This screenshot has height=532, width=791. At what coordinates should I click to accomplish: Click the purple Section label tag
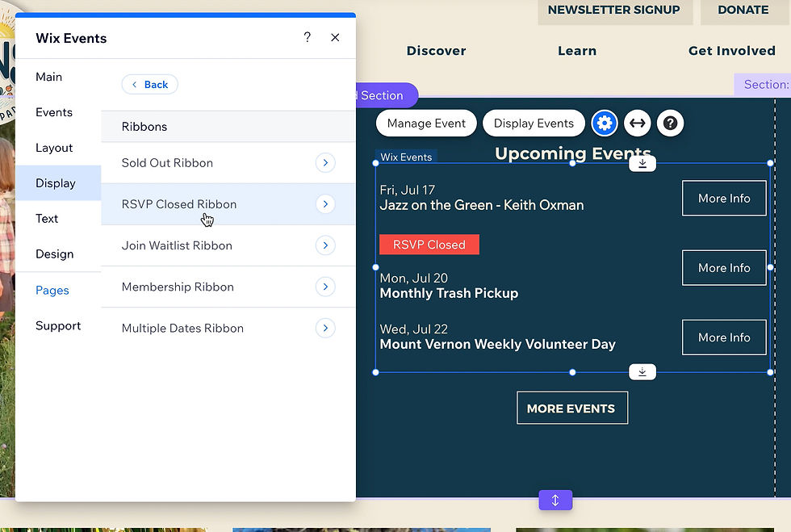point(387,95)
